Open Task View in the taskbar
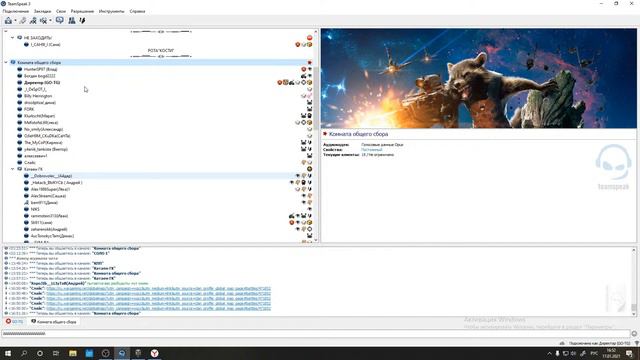The width and height of the screenshot is (640, 360). tap(56, 353)
